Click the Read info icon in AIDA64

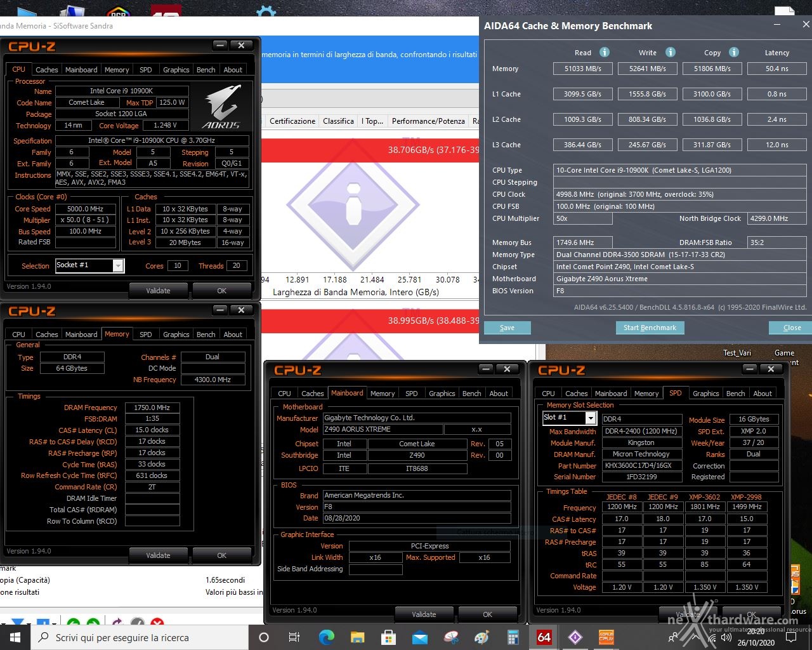tap(605, 52)
